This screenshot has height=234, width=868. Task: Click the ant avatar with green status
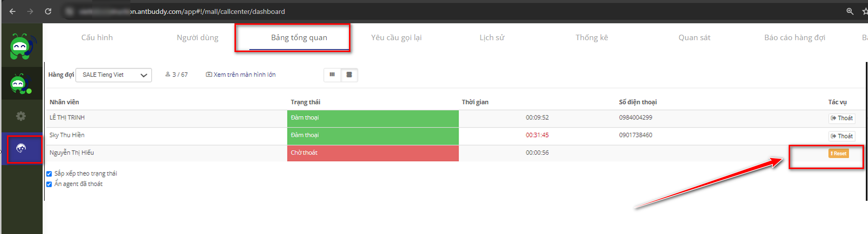coord(21,84)
